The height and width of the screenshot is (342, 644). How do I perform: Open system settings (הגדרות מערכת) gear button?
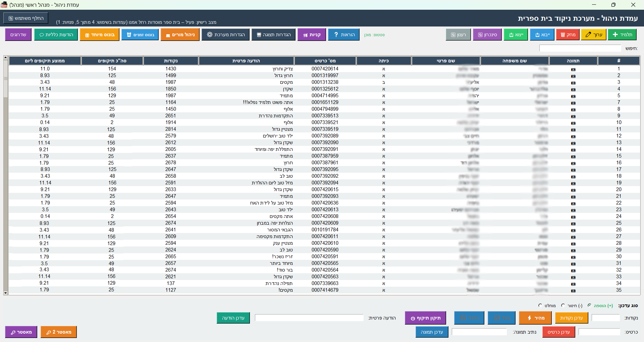click(225, 35)
